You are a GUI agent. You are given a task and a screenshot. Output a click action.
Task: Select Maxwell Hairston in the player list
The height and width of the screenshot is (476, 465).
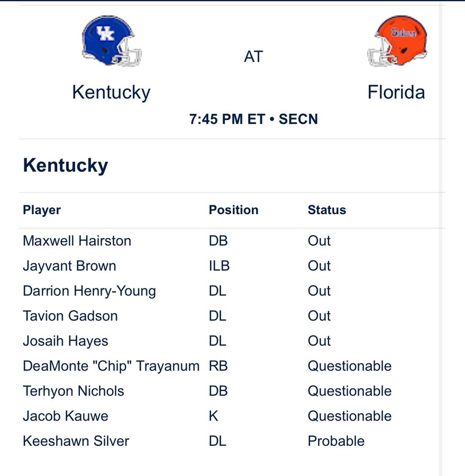pos(77,241)
